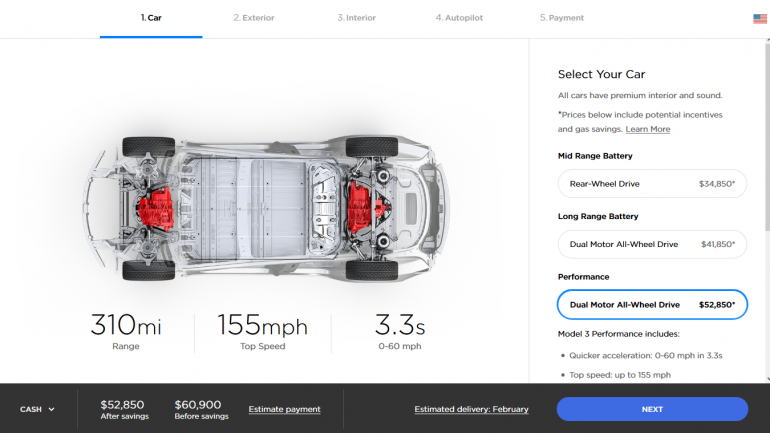Click the Select Your Car heading
770x433 pixels.
(601, 74)
